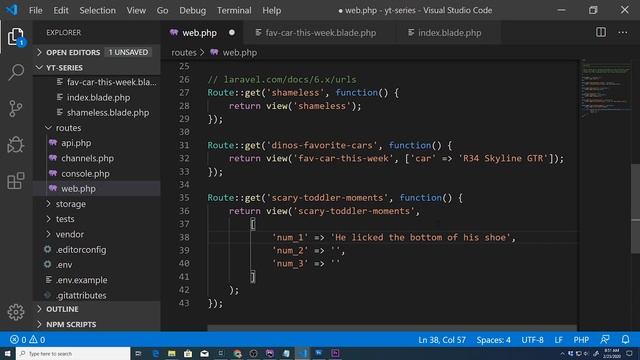Click the VS Code logo icon

(11, 10)
